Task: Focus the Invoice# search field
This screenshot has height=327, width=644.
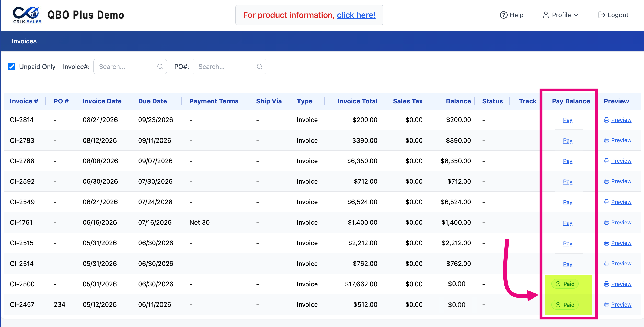Action: [x=130, y=67]
